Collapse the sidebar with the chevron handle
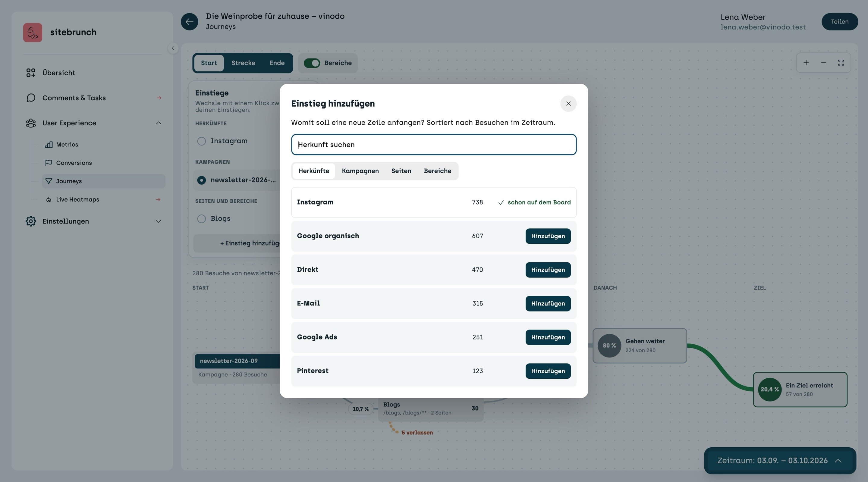This screenshot has width=868, height=482. click(173, 48)
